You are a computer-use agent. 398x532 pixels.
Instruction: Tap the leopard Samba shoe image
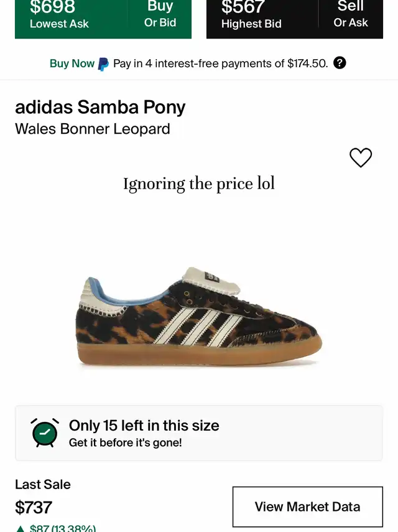[x=198, y=317]
